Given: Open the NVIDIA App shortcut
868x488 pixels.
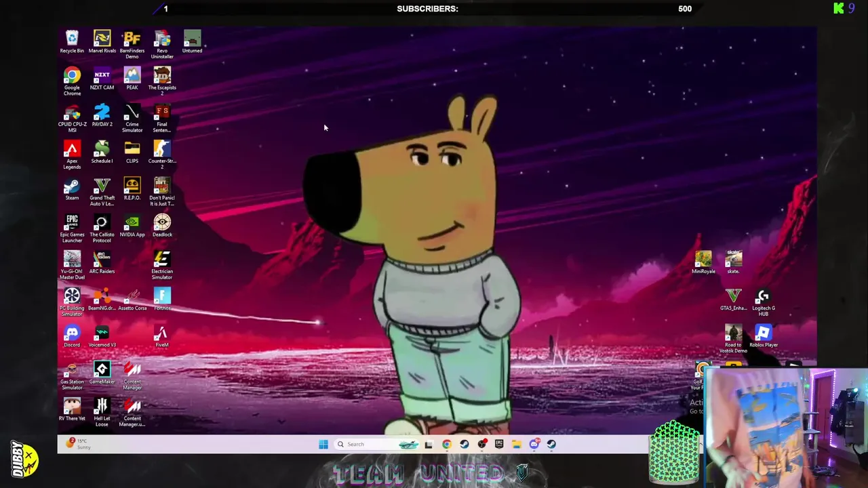Looking at the screenshot, I should [132, 226].
